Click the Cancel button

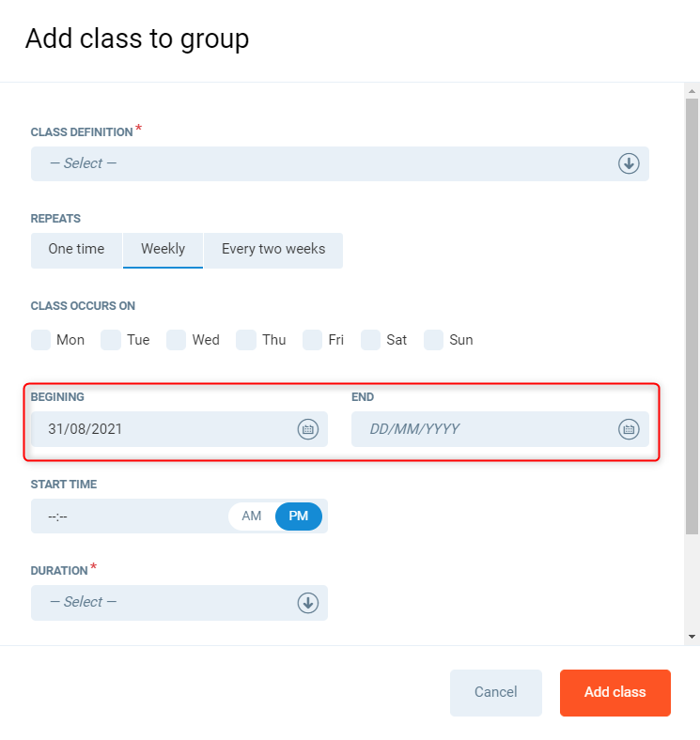click(496, 693)
